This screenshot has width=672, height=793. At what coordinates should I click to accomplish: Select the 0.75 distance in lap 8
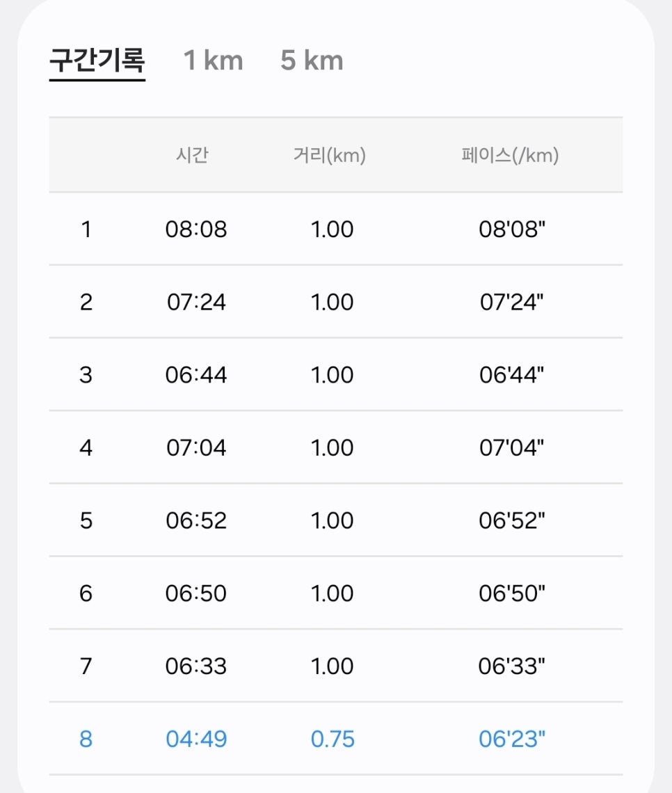pos(333,739)
